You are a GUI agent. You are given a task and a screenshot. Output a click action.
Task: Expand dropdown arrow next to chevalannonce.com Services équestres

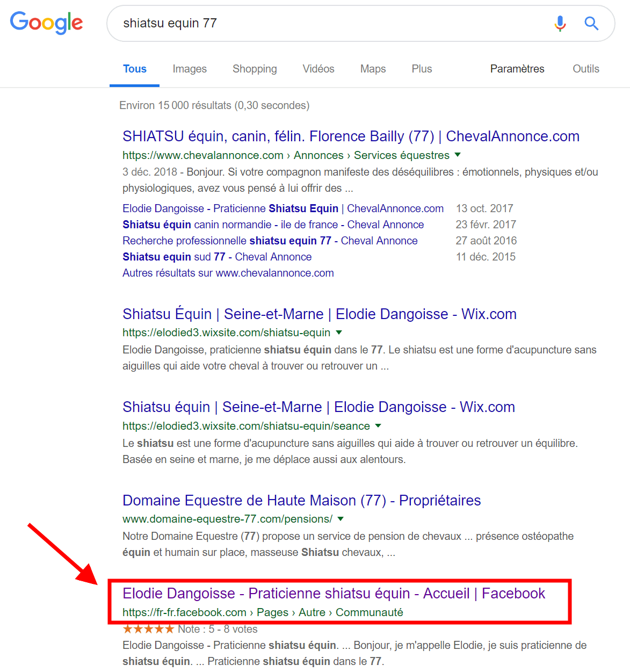click(458, 155)
